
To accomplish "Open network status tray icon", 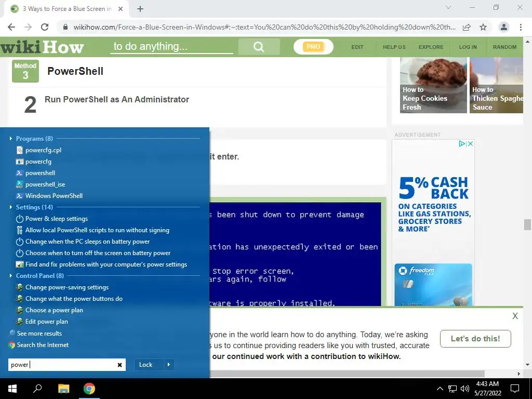I will coord(453,389).
